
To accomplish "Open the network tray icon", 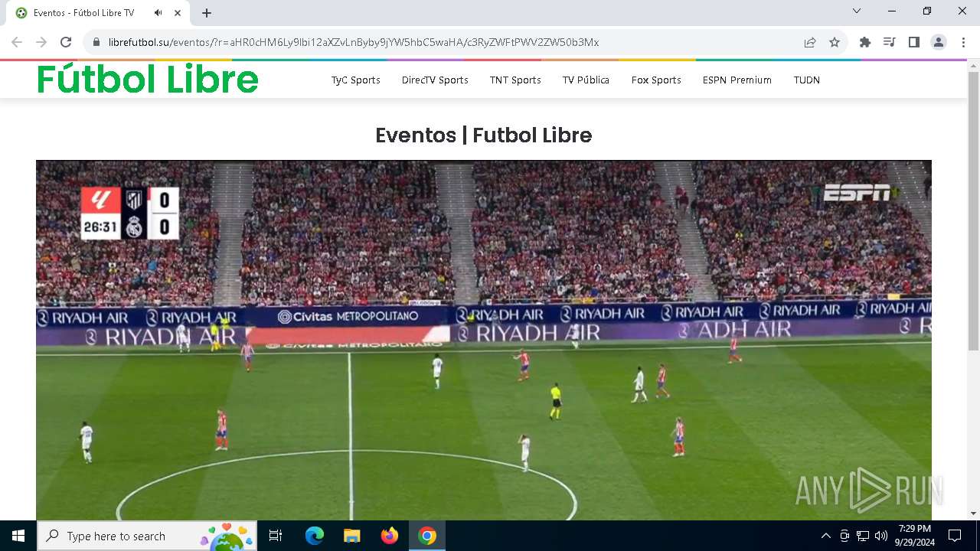I will 863,536.
